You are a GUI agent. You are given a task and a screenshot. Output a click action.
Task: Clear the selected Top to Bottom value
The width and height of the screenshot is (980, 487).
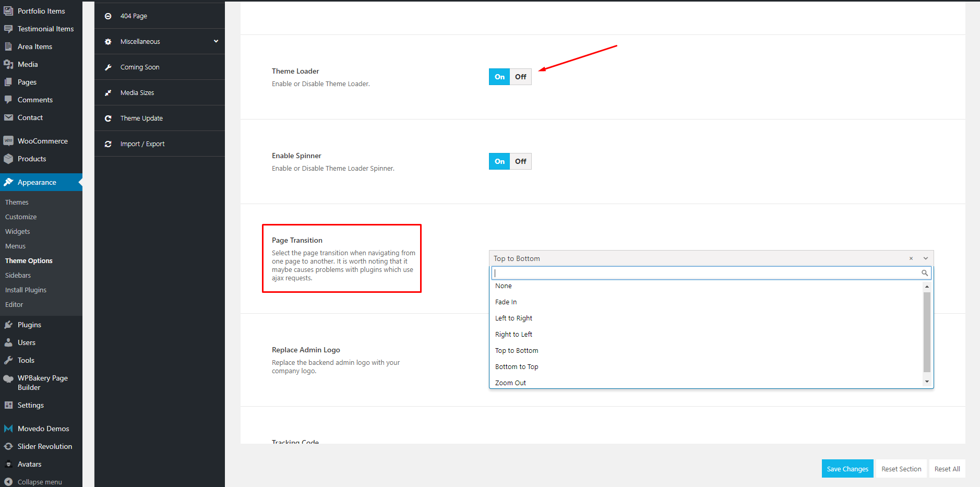911,258
